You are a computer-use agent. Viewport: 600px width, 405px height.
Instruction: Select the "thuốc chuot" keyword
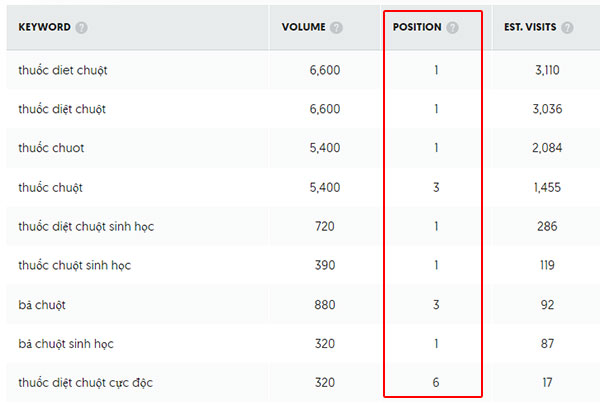pos(51,148)
